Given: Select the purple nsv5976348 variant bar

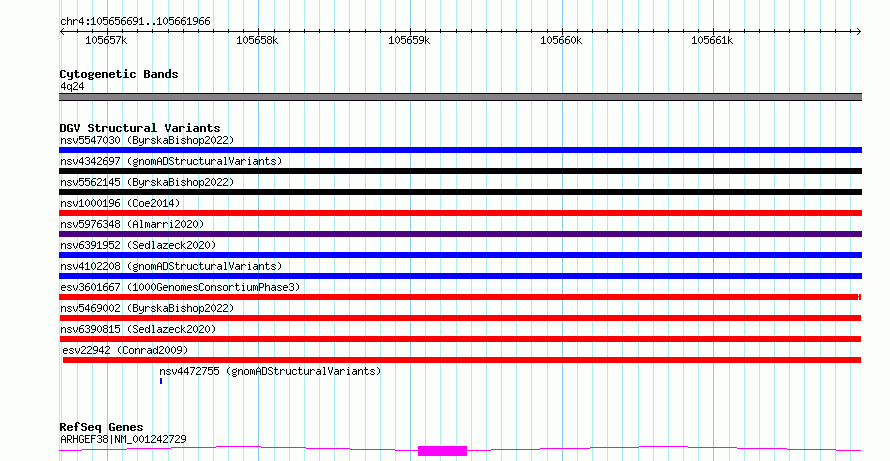Looking at the screenshot, I should [460, 234].
